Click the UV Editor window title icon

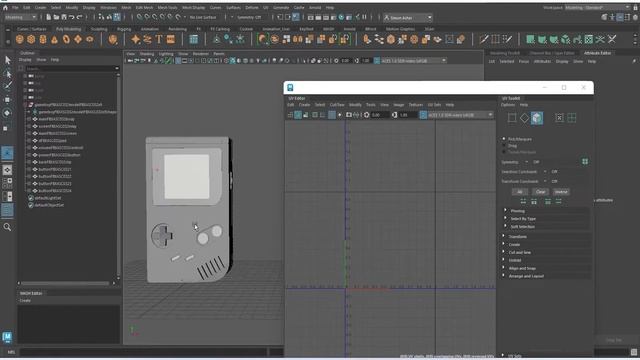(290, 87)
